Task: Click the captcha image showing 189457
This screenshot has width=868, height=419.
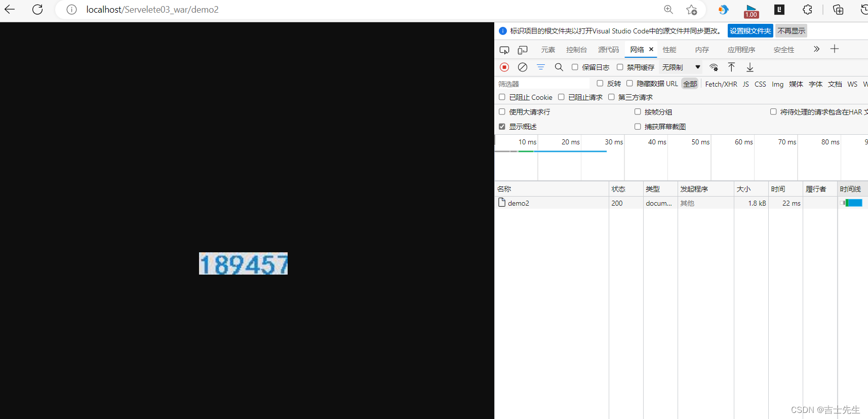Action: (243, 263)
